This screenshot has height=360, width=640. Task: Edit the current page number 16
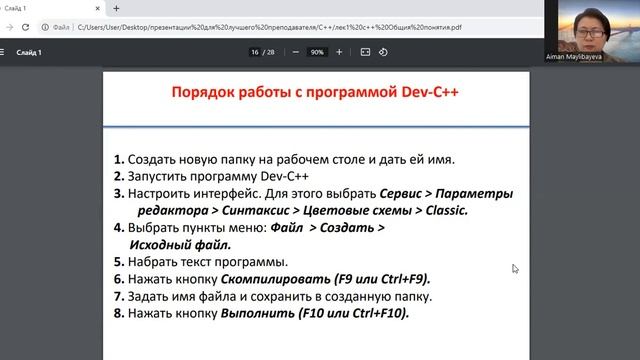coord(255,52)
